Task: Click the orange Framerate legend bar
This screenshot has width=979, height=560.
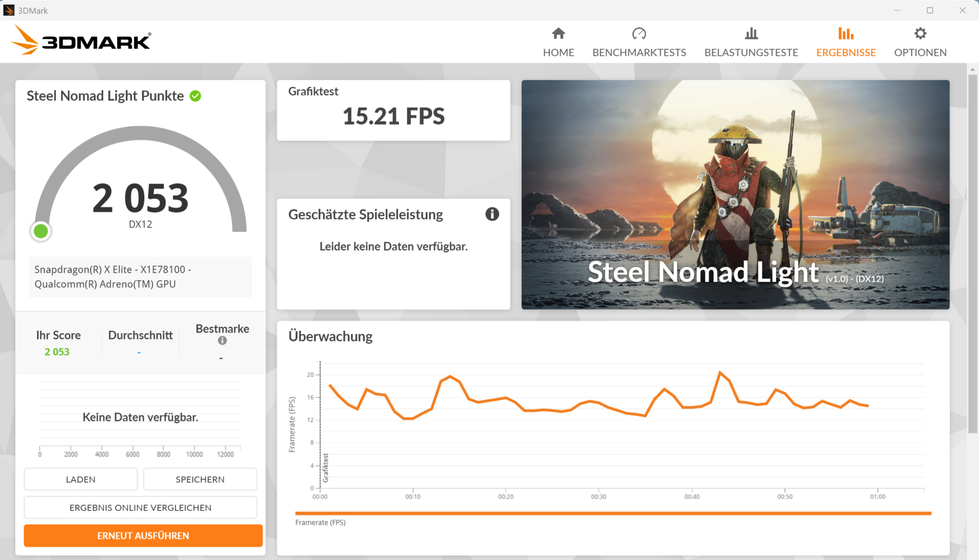Action: 613,513
